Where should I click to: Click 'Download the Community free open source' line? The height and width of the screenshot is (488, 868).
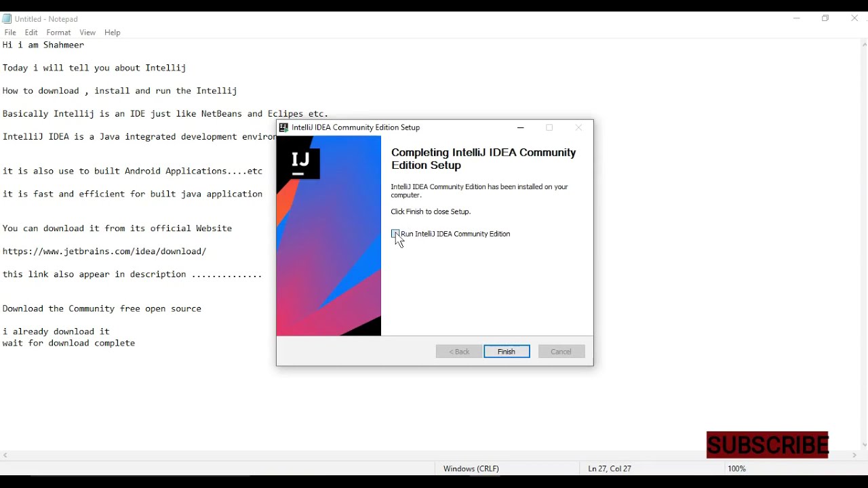(102, 309)
